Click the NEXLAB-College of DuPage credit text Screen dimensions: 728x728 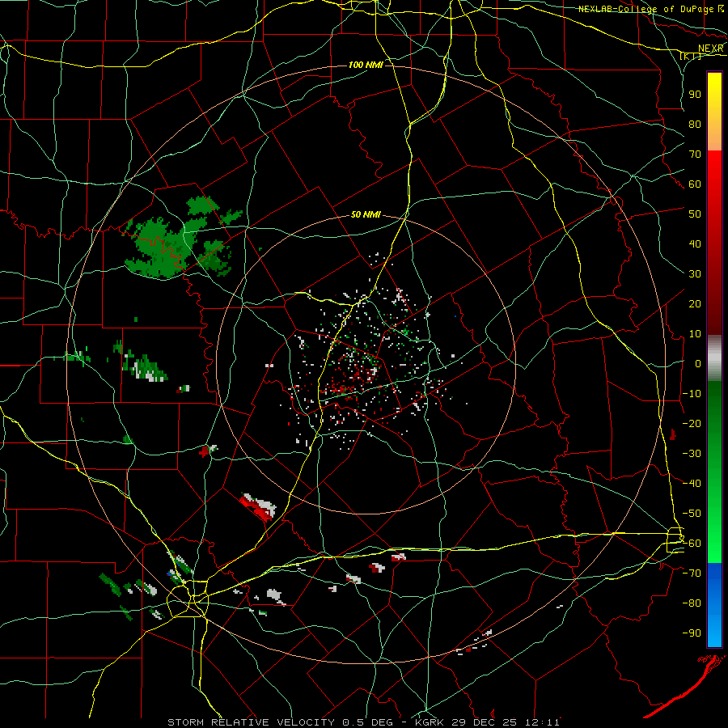click(645, 9)
